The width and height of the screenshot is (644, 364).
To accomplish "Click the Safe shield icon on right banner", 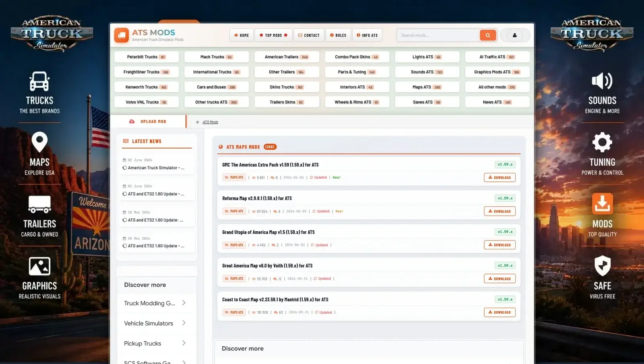I will tap(602, 265).
